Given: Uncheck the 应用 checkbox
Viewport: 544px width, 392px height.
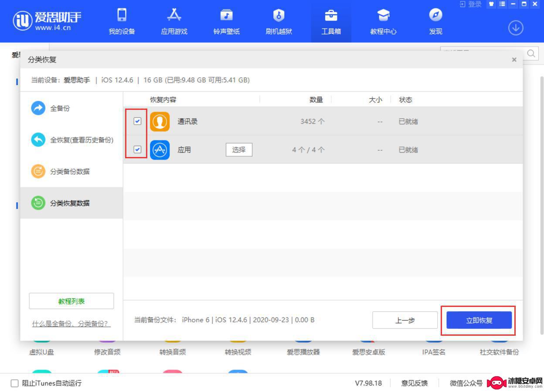Looking at the screenshot, I should click(x=137, y=150).
